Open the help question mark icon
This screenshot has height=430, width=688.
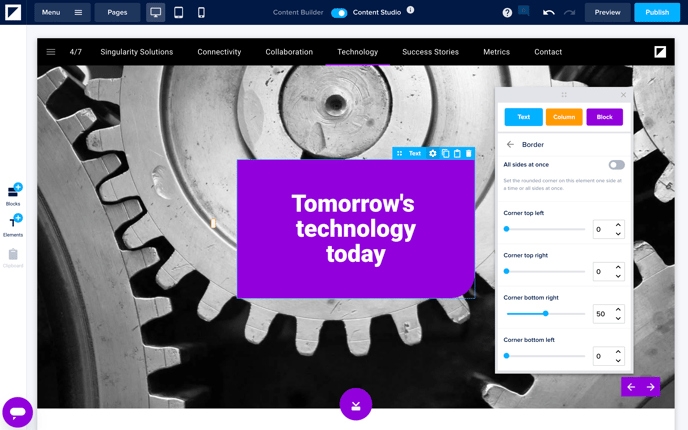(x=507, y=12)
